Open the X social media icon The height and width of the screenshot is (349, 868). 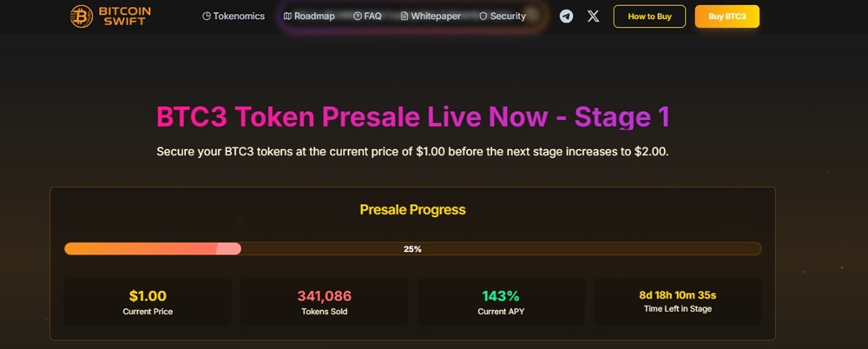point(593,16)
